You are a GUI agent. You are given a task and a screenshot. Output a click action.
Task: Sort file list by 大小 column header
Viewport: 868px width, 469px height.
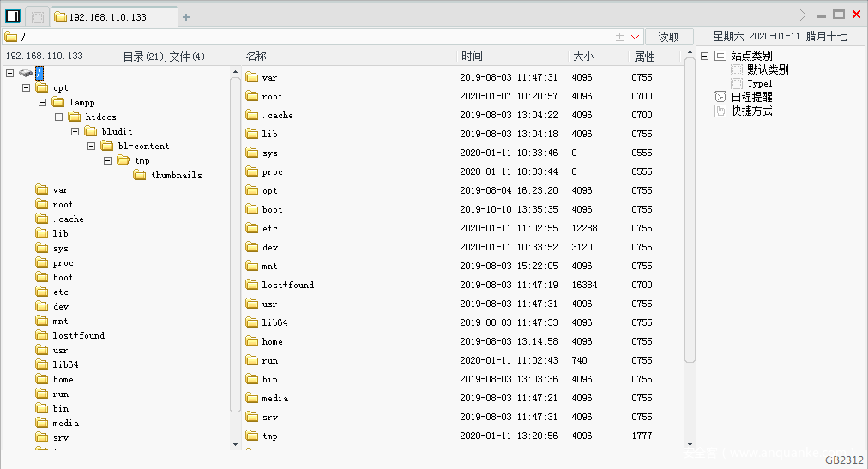583,56
